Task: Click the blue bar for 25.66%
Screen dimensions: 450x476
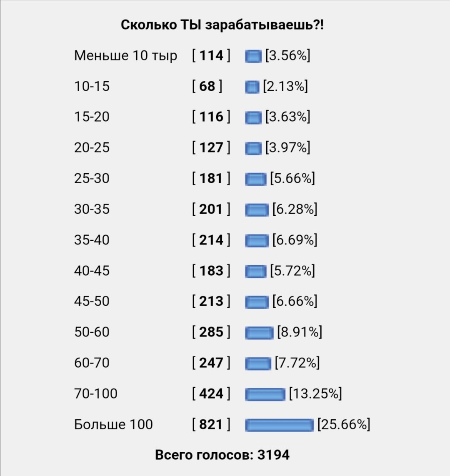Action: pyautogui.click(x=279, y=425)
